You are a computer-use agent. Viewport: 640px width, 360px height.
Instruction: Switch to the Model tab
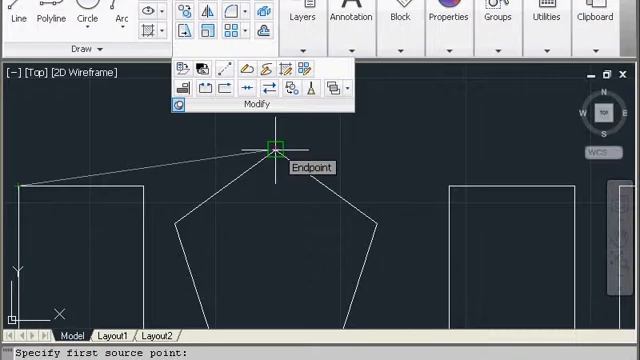[72, 336]
